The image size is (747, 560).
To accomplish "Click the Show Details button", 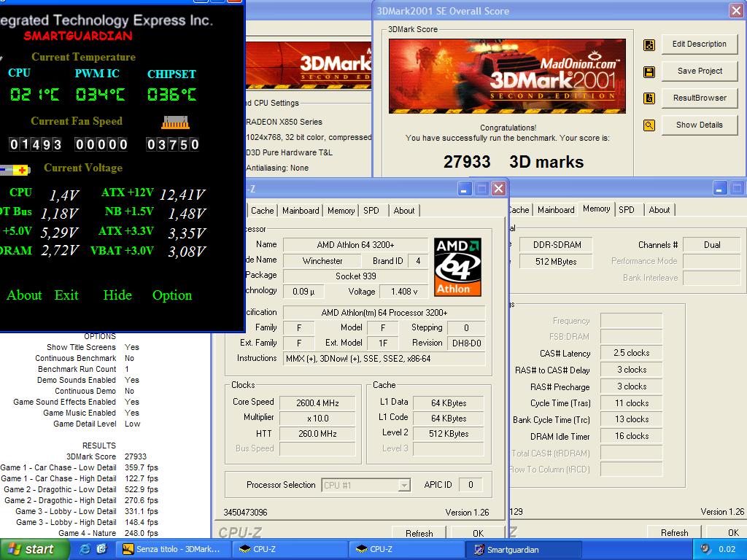I will pyautogui.click(x=700, y=125).
